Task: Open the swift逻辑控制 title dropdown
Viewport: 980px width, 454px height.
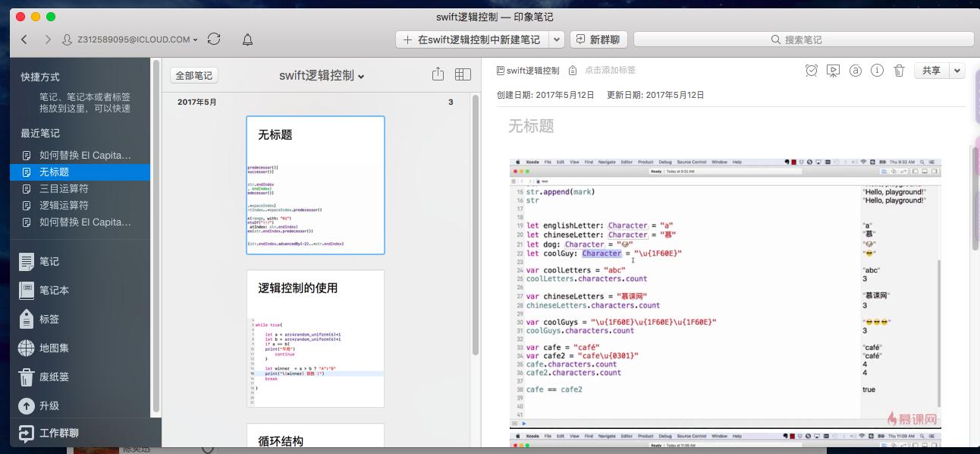Action: pyautogui.click(x=360, y=74)
